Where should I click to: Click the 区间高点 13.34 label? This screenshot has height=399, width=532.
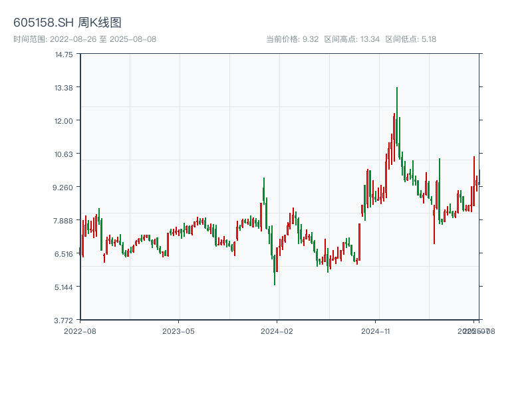[352, 39]
